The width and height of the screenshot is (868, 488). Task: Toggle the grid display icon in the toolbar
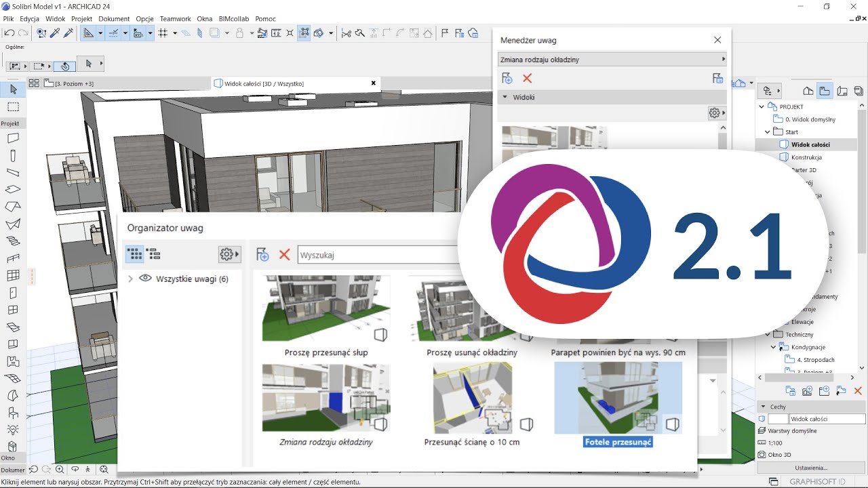161,33
